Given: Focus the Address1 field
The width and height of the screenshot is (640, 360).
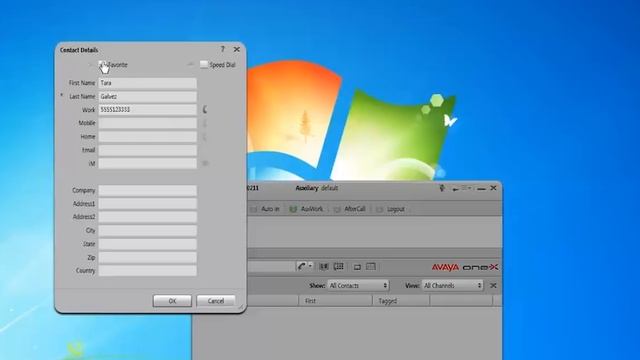Looking at the screenshot, I should (x=147, y=204).
